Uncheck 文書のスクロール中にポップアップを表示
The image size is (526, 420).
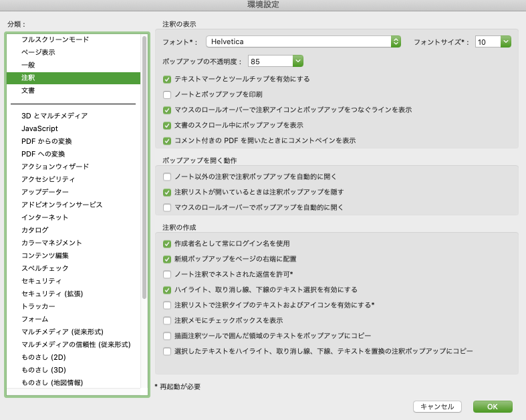(x=167, y=125)
